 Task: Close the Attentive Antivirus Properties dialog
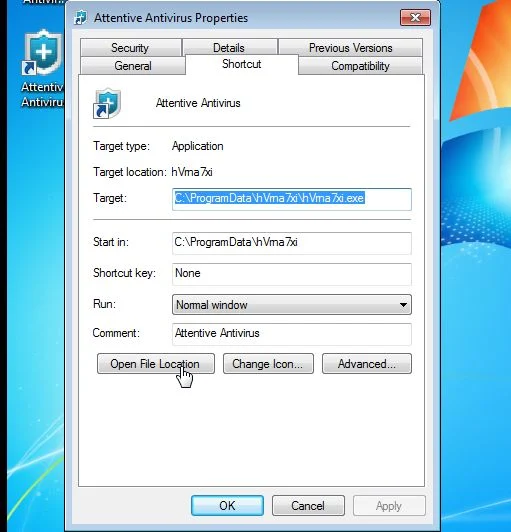(x=415, y=17)
